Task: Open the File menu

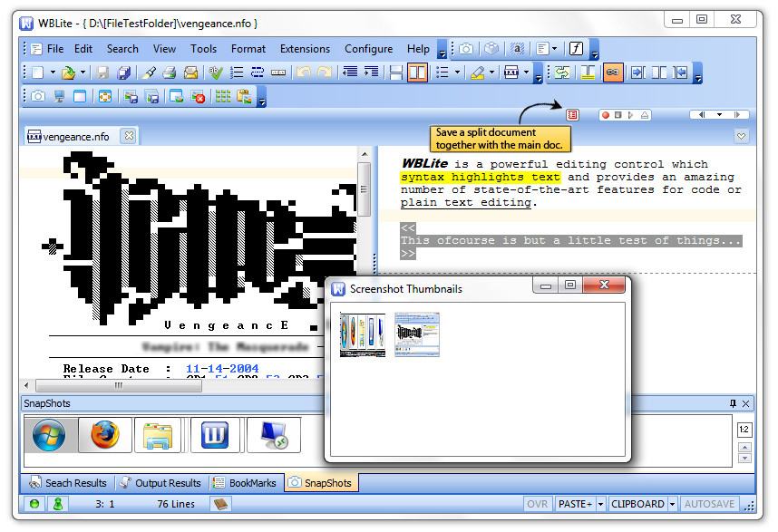Action: 55,49
